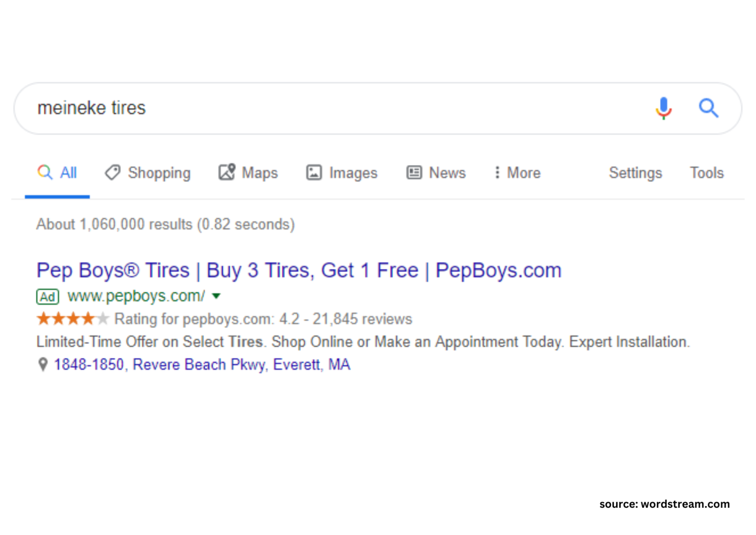Click inside the meineke tires search field
This screenshot has height=535, width=756.
click(197, 108)
